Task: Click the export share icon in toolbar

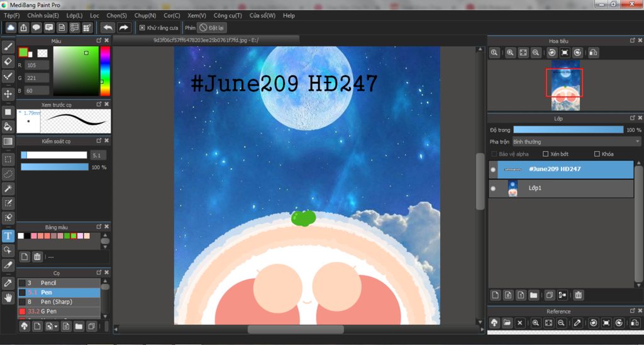Action: point(24,28)
